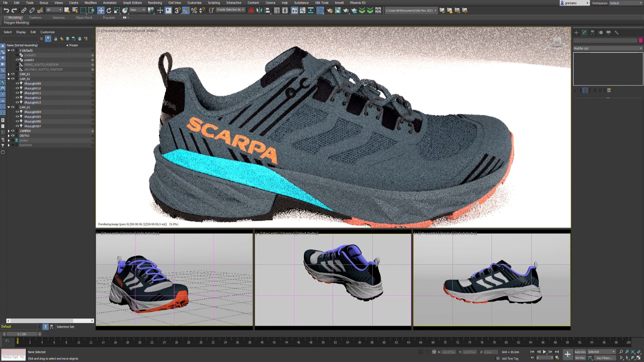Expand the CAM_01 layer
This screenshot has width=644, height=362.
pyautogui.click(x=9, y=74)
